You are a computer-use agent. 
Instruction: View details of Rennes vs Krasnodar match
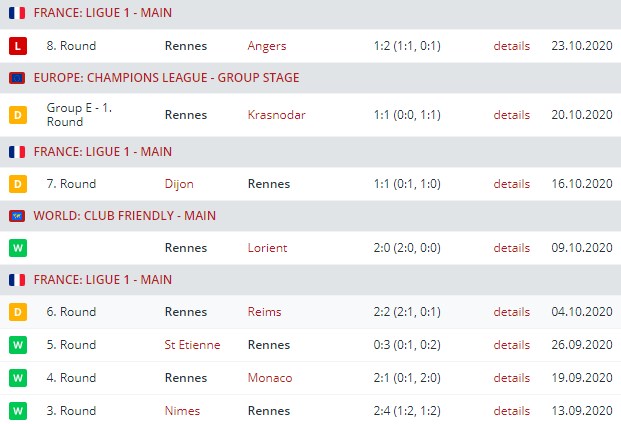tap(511, 115)
